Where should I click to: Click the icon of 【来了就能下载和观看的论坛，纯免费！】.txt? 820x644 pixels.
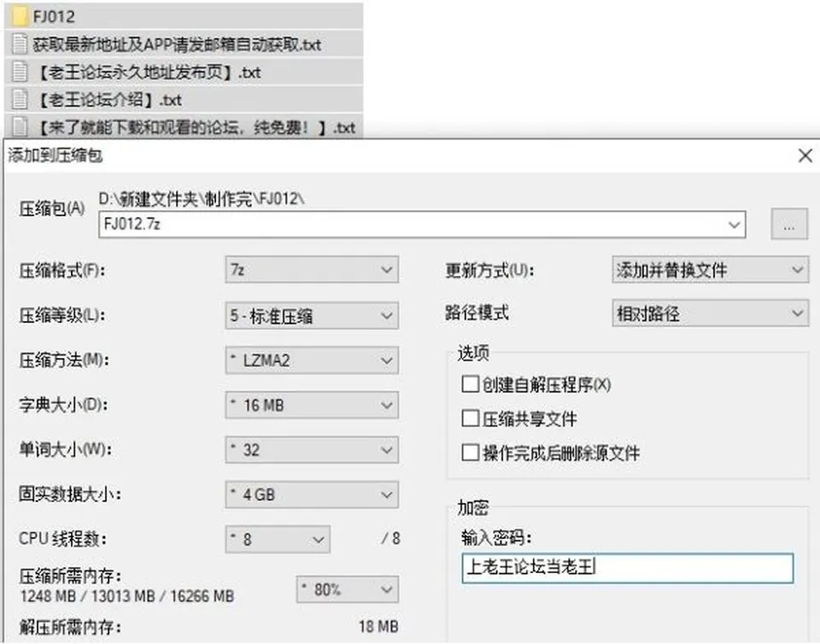pyautogui.click(x=20, y=127)
